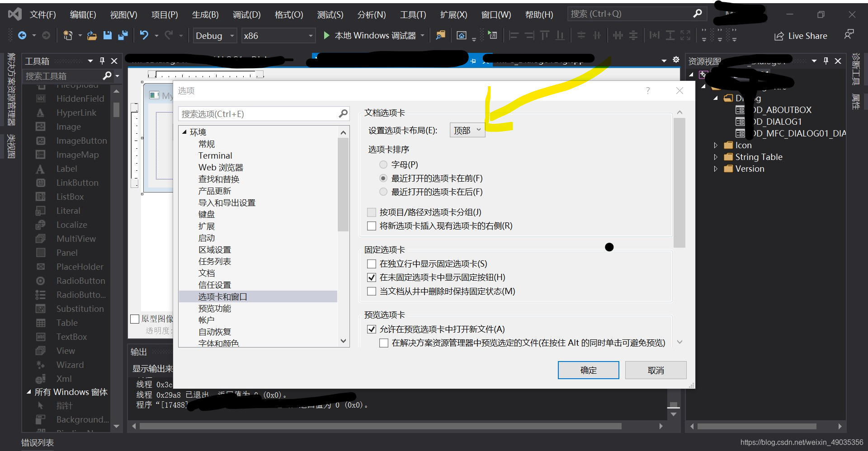Select recently opened tabs last radio
The width and height of the screenshot is (868, 451).
(x=383, y=192)
